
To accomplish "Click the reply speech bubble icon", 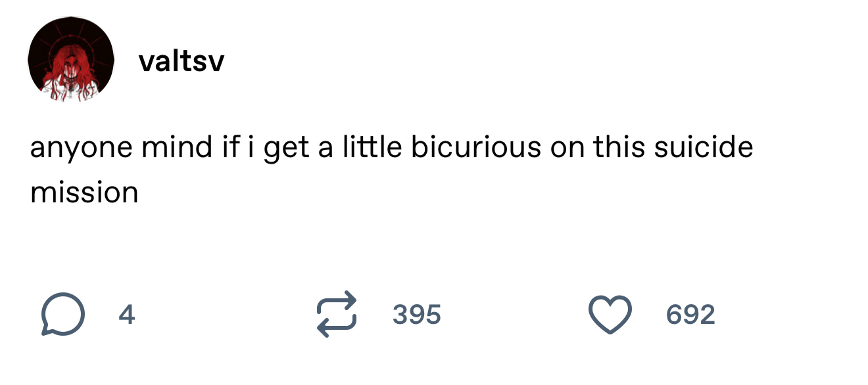I will pos(62,315).
